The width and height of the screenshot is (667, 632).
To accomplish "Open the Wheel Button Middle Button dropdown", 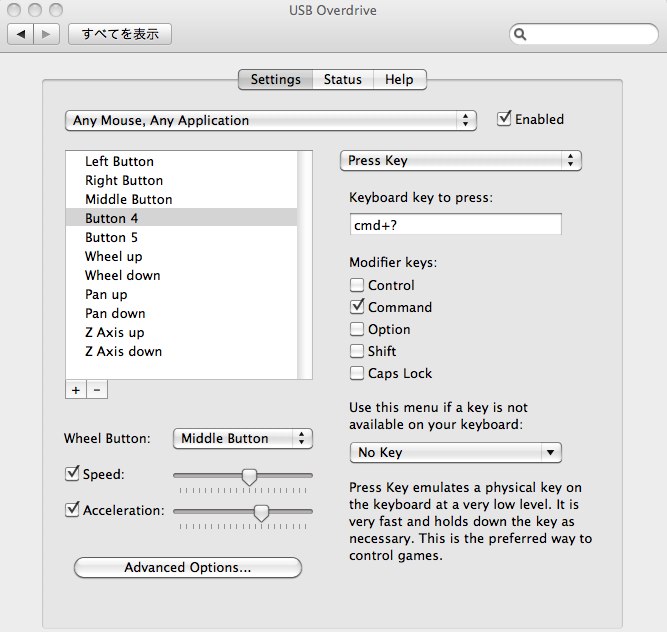I will [x=243, y=438].
